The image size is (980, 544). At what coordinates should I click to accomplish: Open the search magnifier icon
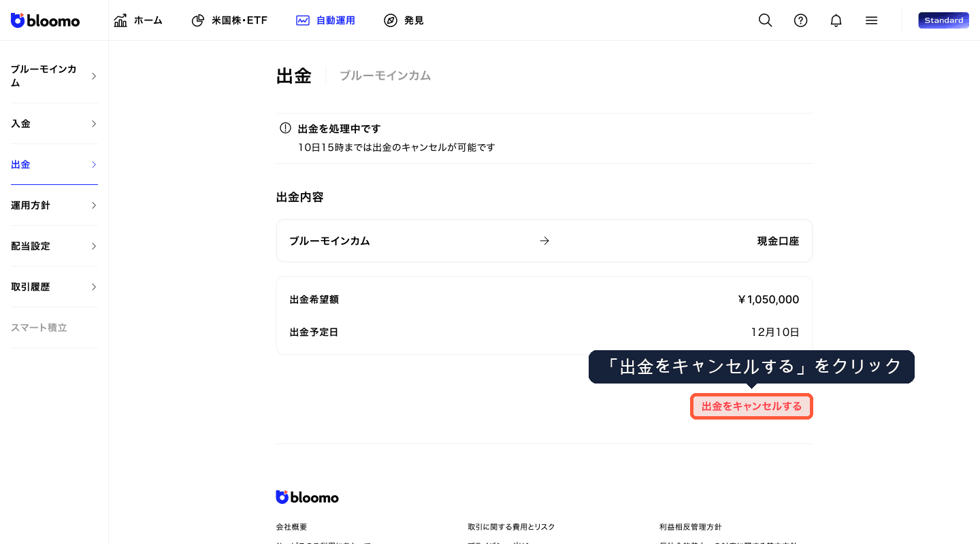[765, 20]
